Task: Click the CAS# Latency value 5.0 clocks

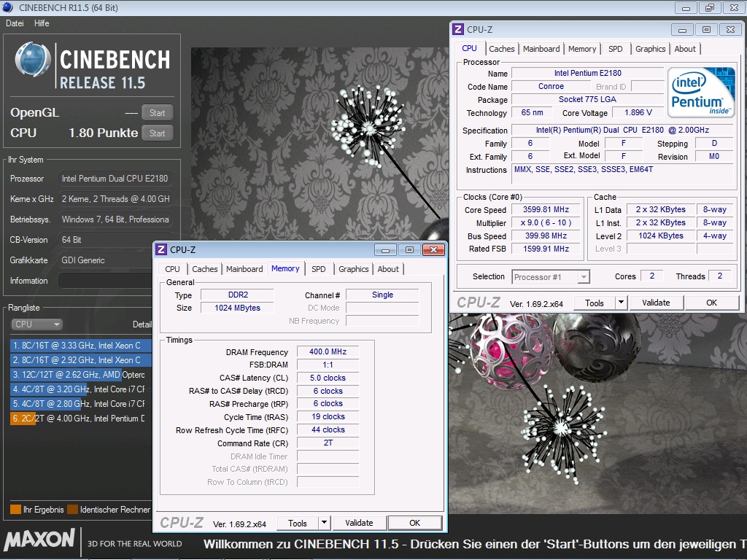Action: [x=328, y=378]
